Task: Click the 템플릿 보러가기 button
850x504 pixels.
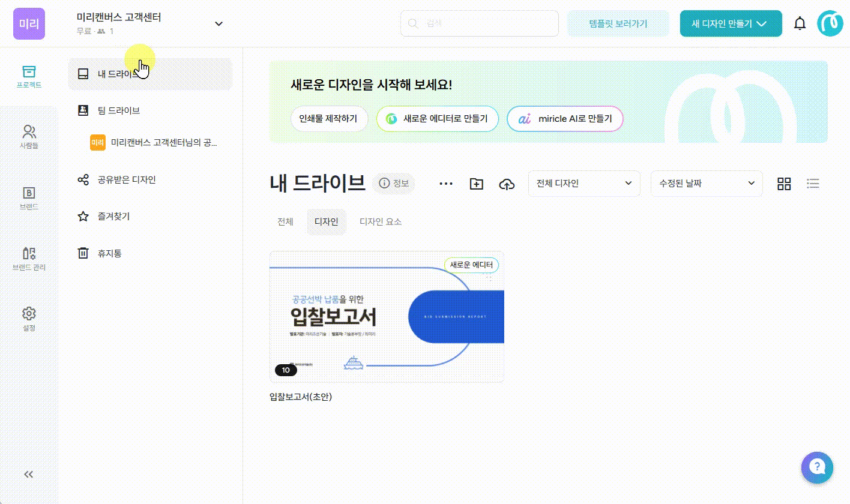Action: click(618, 23)
